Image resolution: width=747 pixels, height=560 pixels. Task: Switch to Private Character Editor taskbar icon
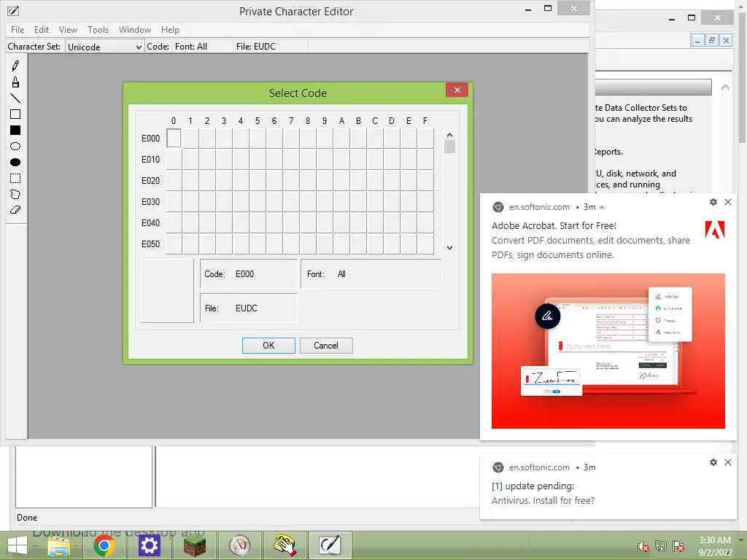point(330,545)
